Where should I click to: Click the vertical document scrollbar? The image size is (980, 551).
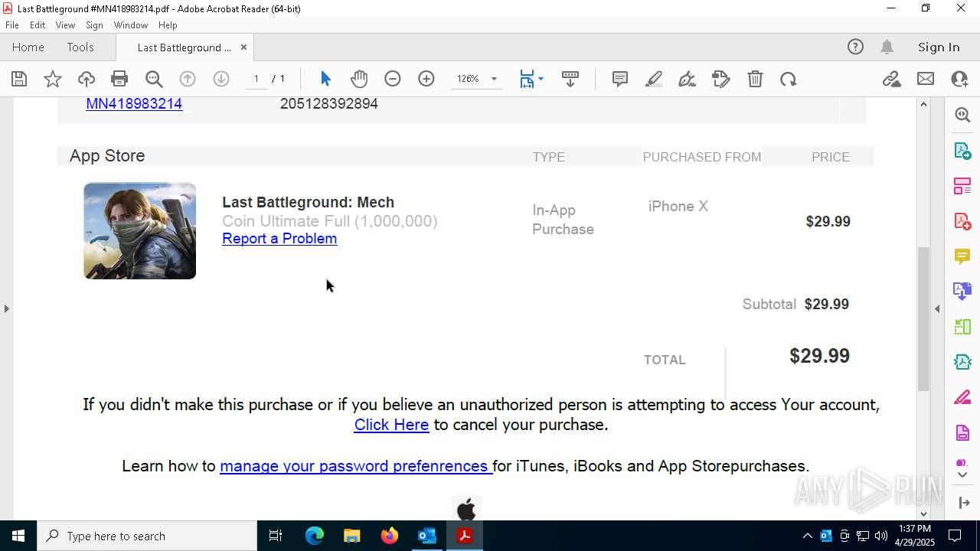tap(923, 318)
